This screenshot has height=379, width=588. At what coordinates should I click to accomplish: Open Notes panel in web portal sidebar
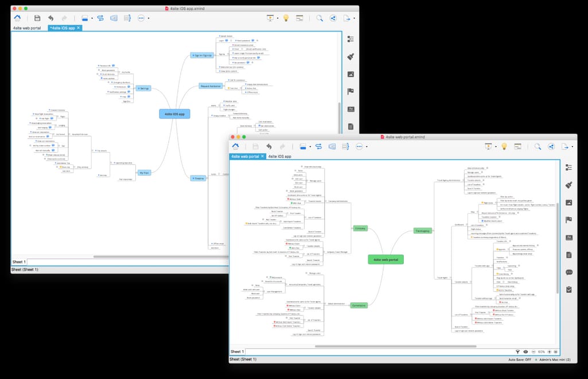569,255
